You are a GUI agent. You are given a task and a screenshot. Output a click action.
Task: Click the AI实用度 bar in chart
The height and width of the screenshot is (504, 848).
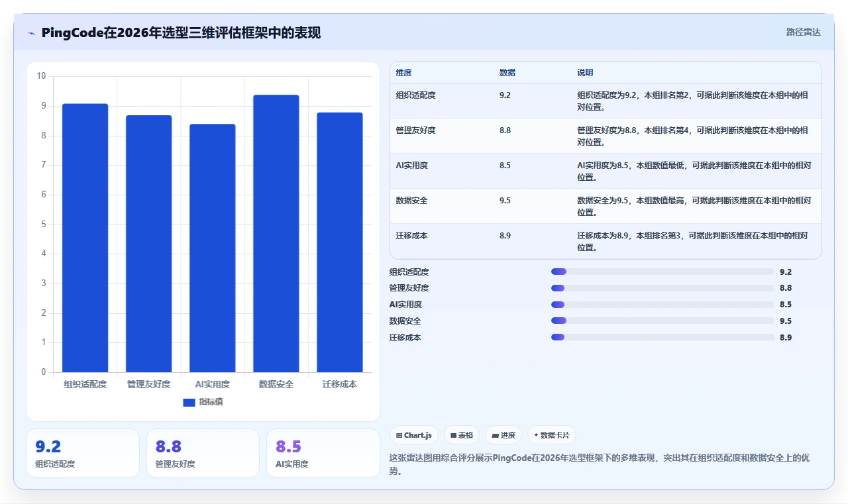[x=213, y=248]
